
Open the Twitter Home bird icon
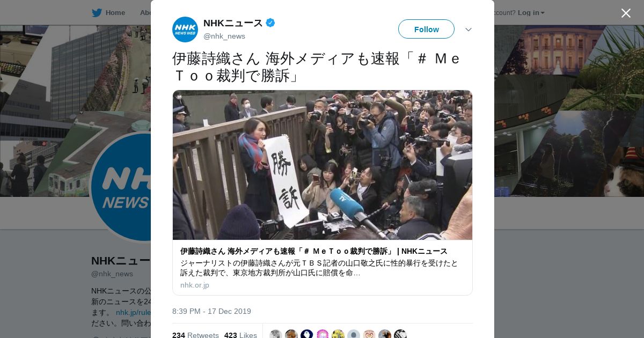tap(97, 12)
